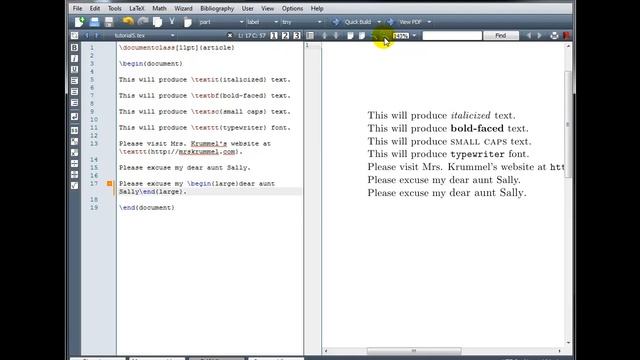Viewport: 640px width, 360px height.
Task: Apply Underline from left sidebar
Action: (74, 70)
